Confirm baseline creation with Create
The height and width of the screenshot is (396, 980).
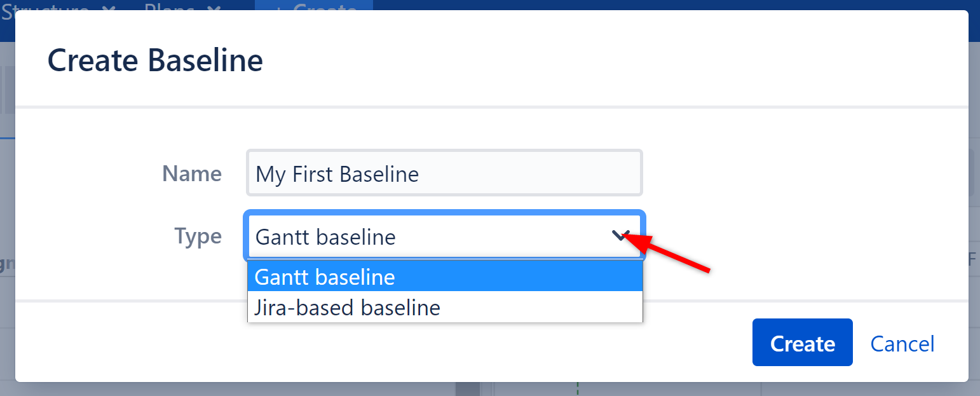pos(802,342)
